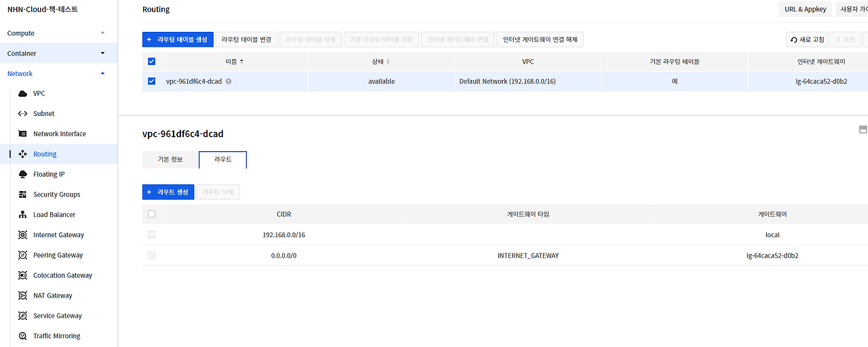Toggle the select-all checkbox in routing table header

click(x=151, y=62)
